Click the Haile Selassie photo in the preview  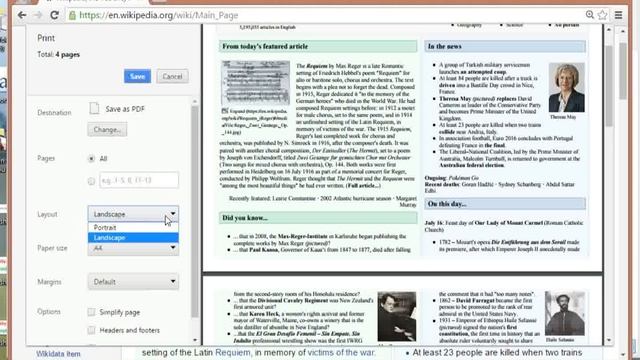pos(565,313)
